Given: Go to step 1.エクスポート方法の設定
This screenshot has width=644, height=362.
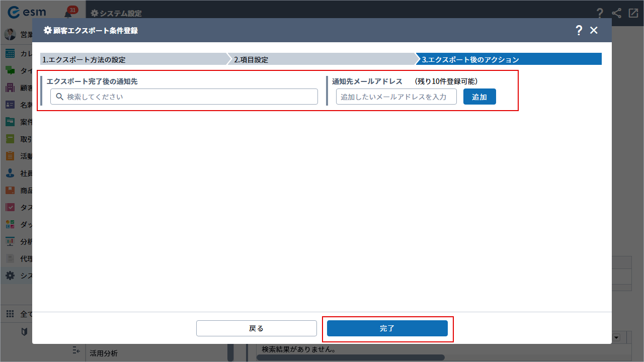Looking at the screenshot, I should click(x=133, y=59).
